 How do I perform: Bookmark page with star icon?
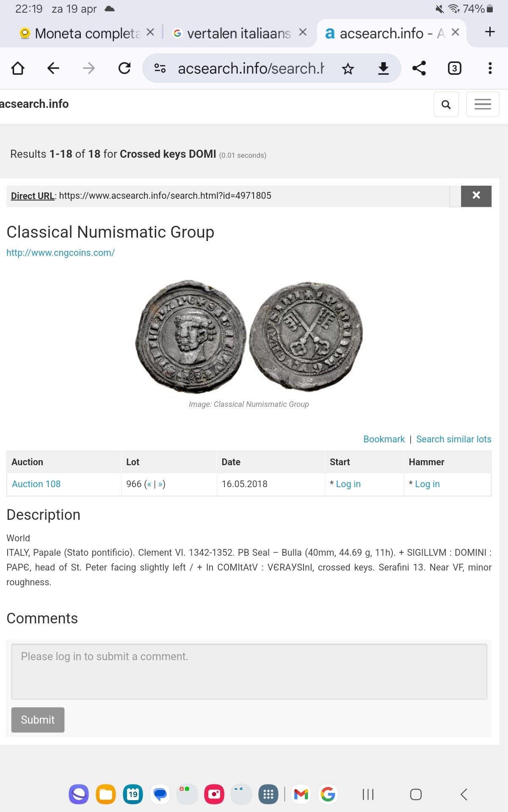pyautogui.click(x=348, y=69)
